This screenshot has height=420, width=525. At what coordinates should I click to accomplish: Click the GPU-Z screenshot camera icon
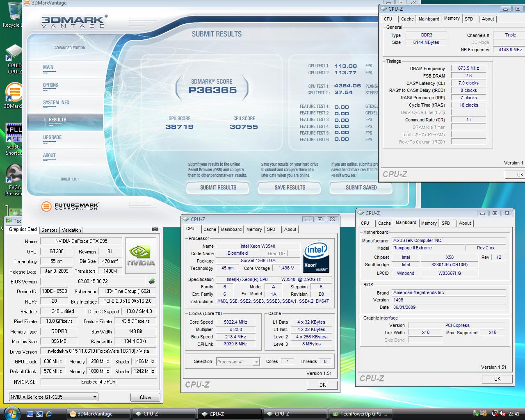(x=155, y=229)
